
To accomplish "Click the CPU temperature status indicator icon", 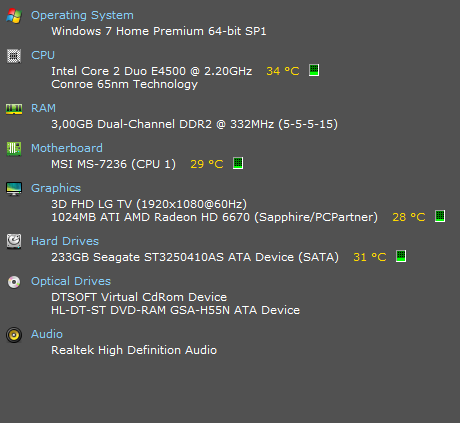I will click(314, 70).
